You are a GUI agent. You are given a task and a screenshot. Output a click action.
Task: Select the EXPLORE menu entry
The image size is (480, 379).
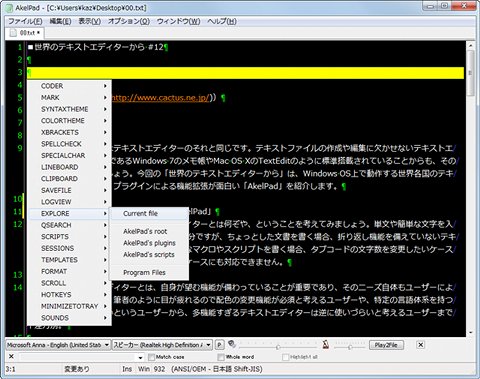click(x=70, y=214)
